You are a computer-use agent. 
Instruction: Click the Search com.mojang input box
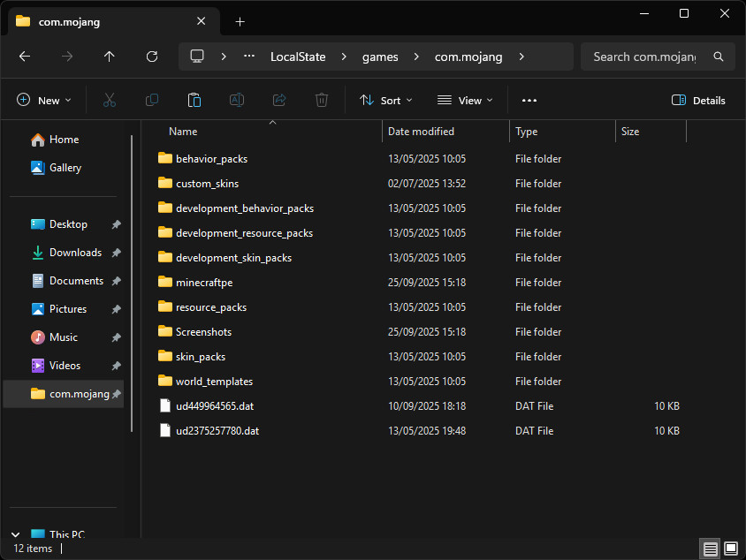pyautogui.click(x=645, y=57)
